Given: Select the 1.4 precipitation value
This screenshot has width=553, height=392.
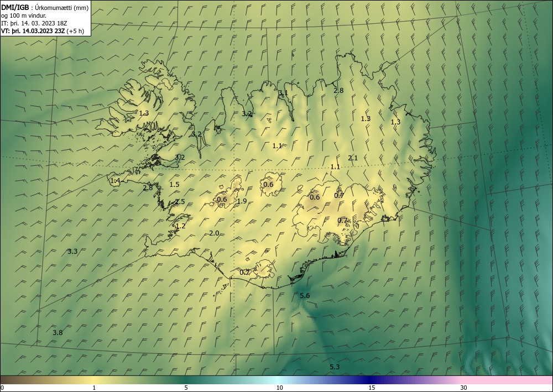Looking at the screenshot, I should (x=116, y=181).
